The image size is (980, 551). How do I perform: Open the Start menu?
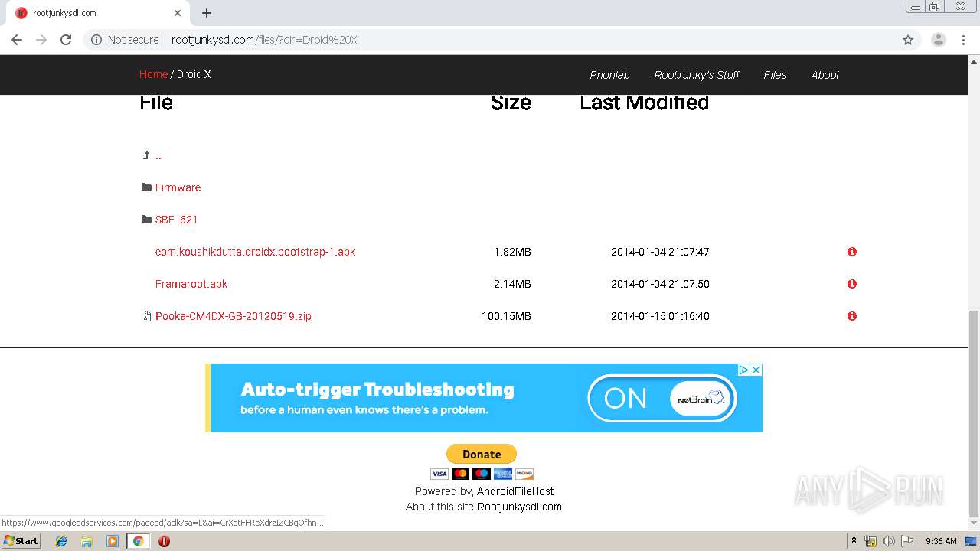pos(21,541)
